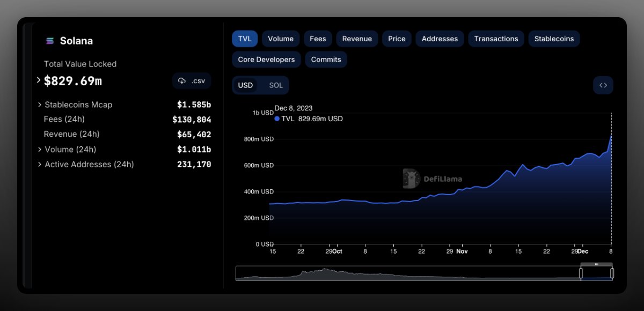Switch to the Volume chart tab
This screenshot has height=311, width=644.
pyautogui.click(x=281, y=39)
